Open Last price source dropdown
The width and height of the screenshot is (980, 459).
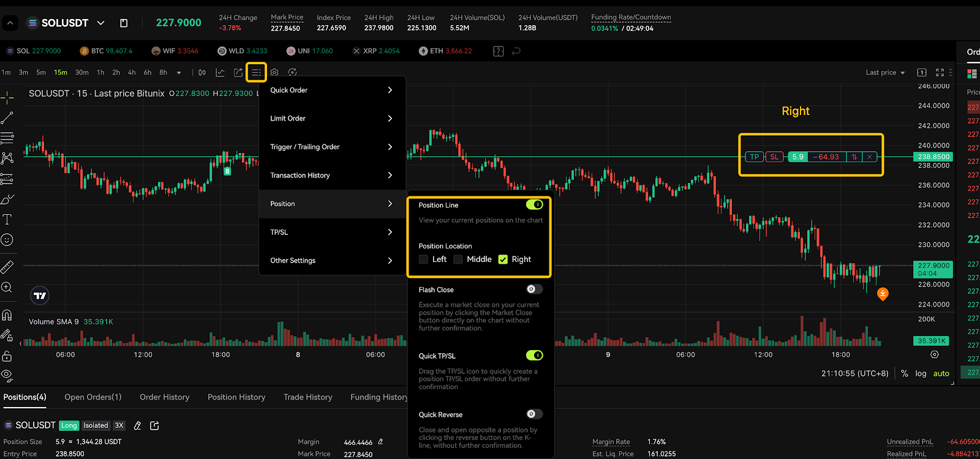click(885, 72)
